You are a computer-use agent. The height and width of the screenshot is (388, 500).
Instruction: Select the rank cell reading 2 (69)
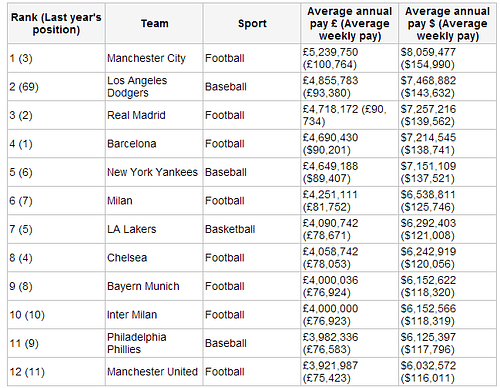(x=56, y=87)
